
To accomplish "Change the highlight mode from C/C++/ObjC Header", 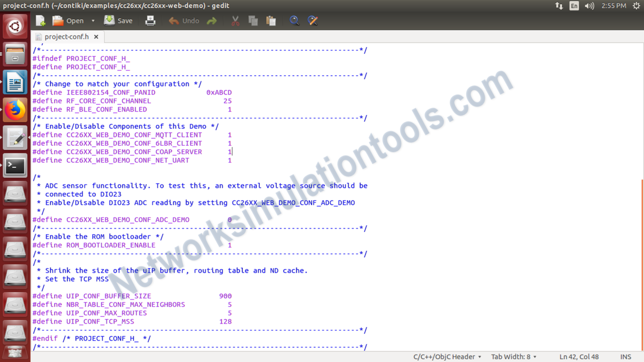I will pos(446,357).
